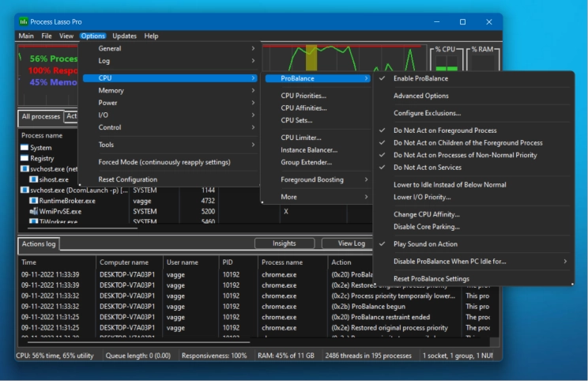Open the View menu
588x381 pixels.
point(66,36)
